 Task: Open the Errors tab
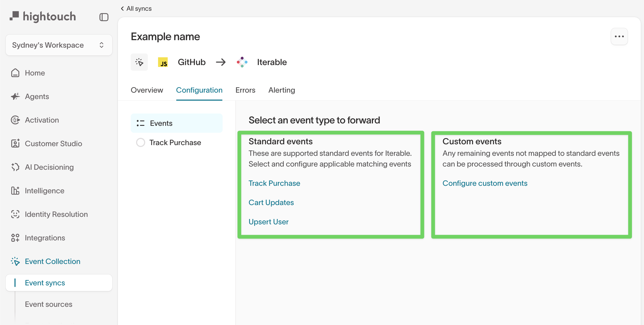pos(245,90)
